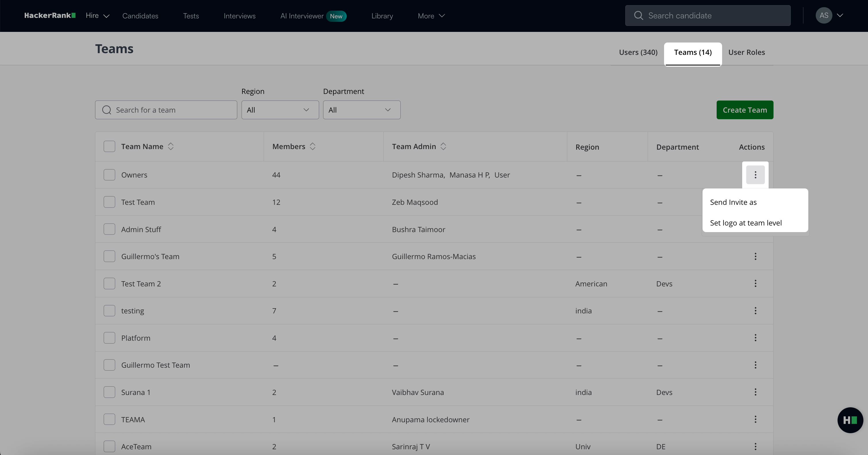Go to the Candidates page link
This screenshot has width=868, height=455.
click(140, 16)
